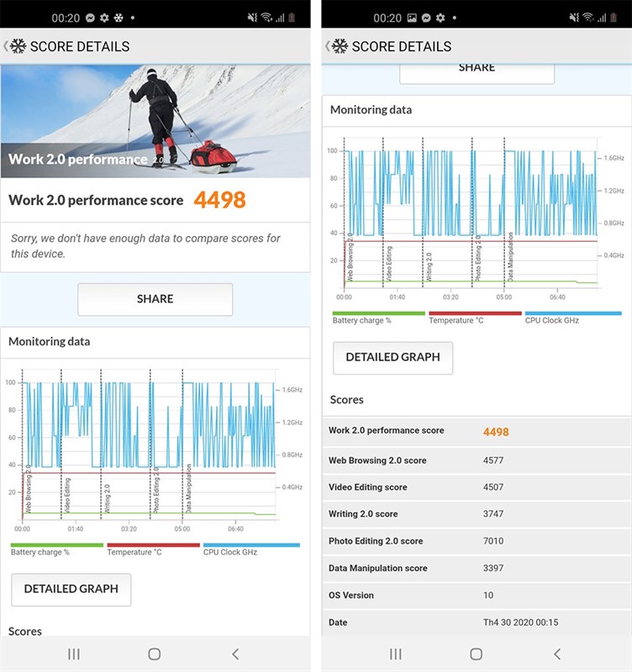This screenshot has height=672, width=632.
Task: Tap the 'Sorry, we don't have enough data' message
Action: [145, 246]
